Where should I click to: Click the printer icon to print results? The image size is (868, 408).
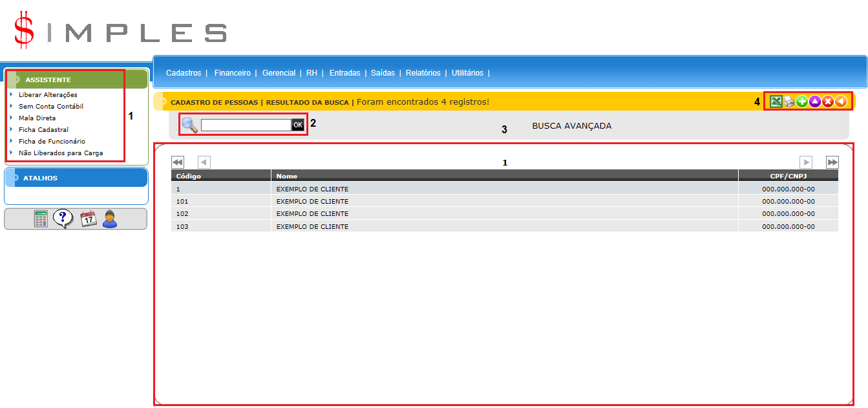click(x=789, y=102)
